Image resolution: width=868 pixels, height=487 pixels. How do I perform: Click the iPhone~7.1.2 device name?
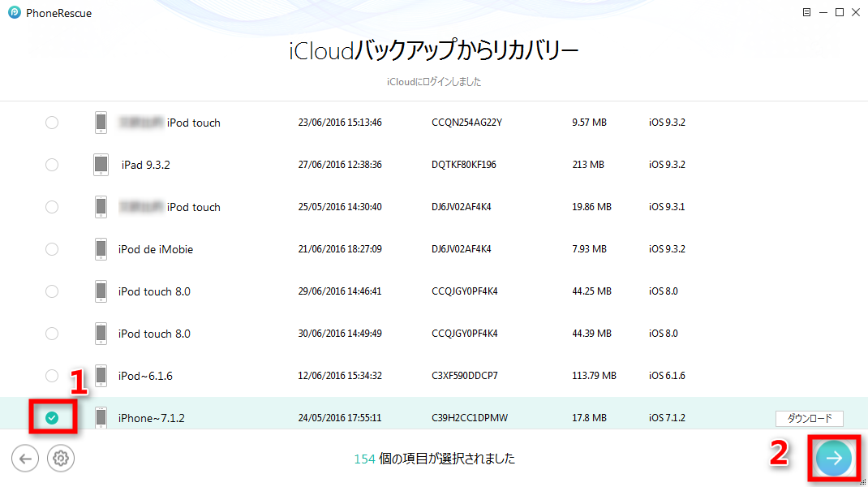click(151, 418)
